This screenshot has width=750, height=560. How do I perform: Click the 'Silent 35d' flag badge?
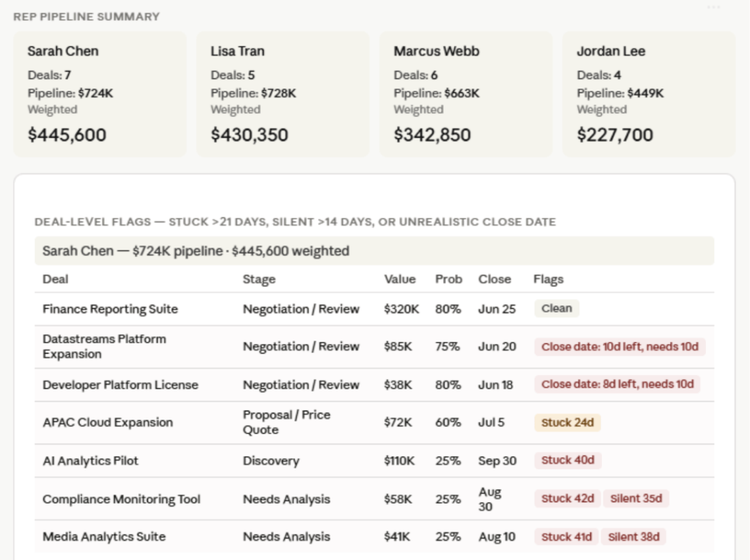click(x=636, y=499)
